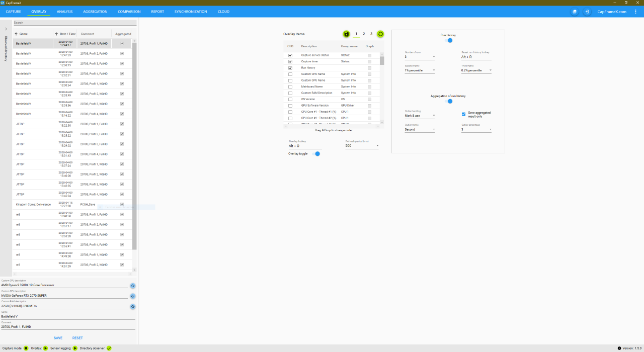Switch to the COMPARISON tab
This screenshot has height=352, width=644.
pos(129,12)
